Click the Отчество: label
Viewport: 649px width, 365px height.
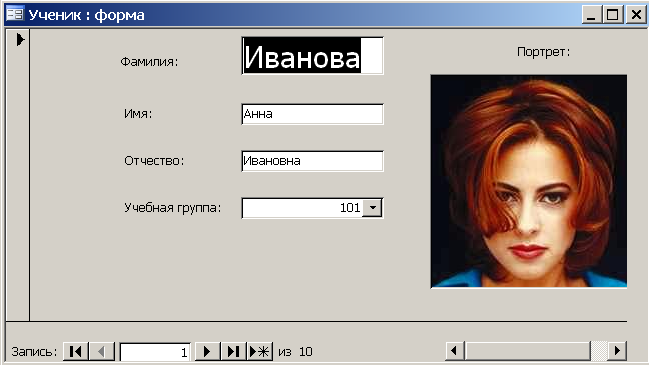click(x=154, y=161)
